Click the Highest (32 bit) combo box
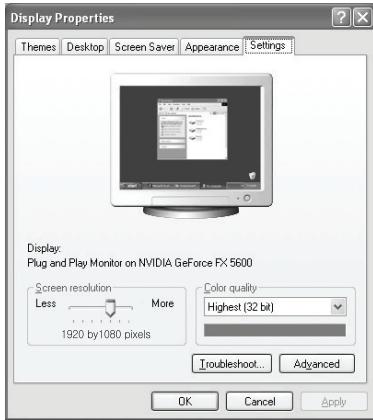The height and width of the screenshot is (420, 373). [x=275, y=307]
